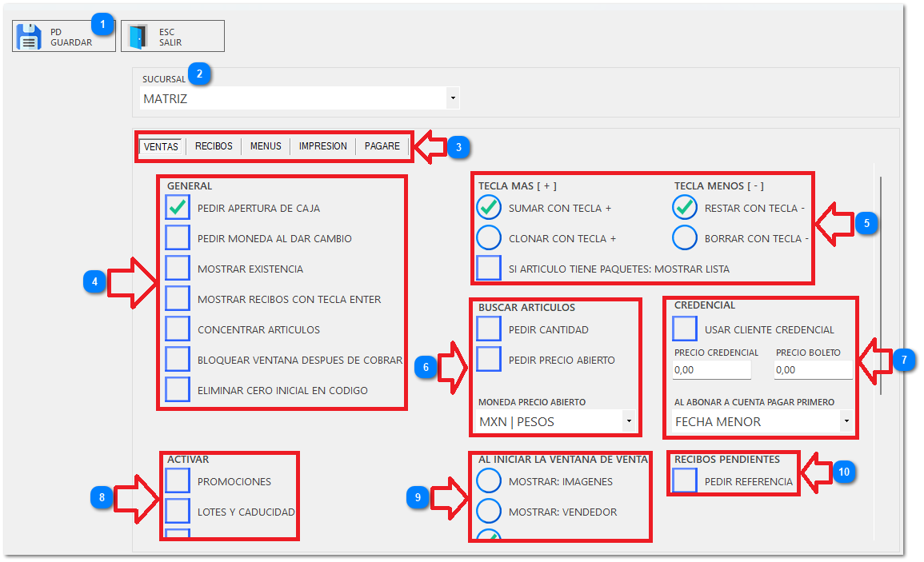Enable Mostrar Existencia checkbox

tap(178, 269)
